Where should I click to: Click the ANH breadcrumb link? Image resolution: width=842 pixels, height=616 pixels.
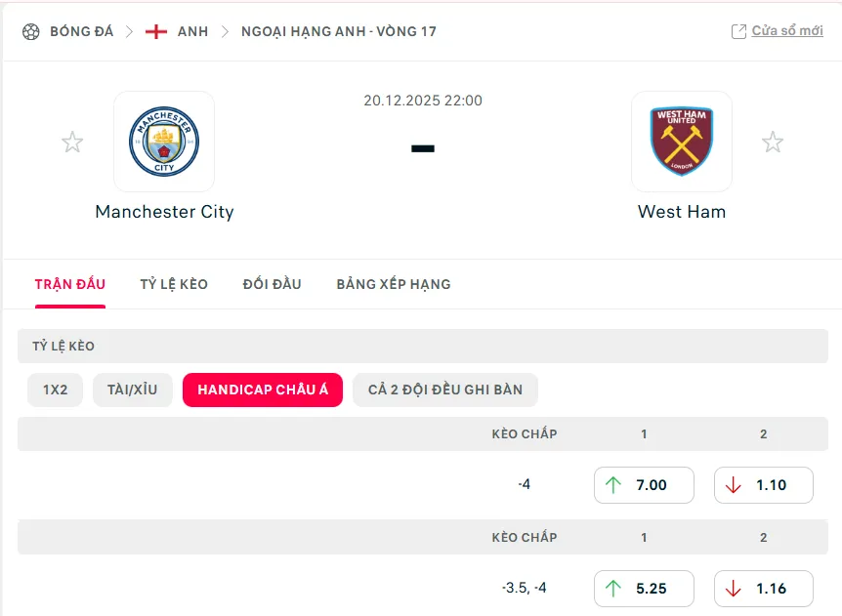pos(192,30)
